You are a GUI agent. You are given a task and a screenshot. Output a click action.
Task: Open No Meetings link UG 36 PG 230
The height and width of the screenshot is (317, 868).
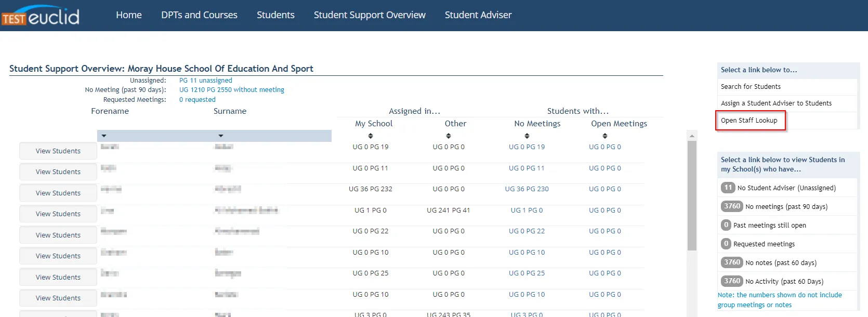(x=527, y=189)
